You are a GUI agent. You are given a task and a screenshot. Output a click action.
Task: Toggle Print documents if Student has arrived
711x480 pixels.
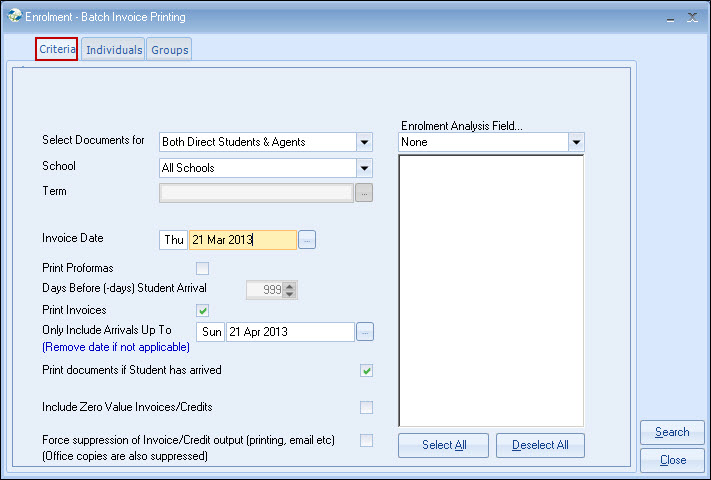point(366,371)
